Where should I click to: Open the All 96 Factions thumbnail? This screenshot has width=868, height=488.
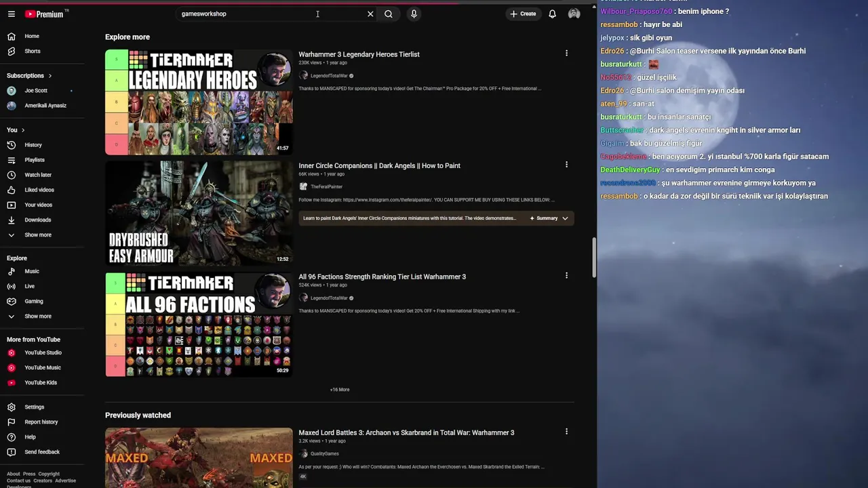pos(199,324)
